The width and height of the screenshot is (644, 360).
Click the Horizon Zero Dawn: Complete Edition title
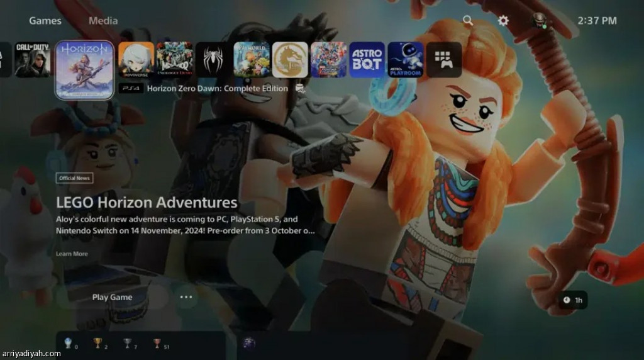point(217,88)
